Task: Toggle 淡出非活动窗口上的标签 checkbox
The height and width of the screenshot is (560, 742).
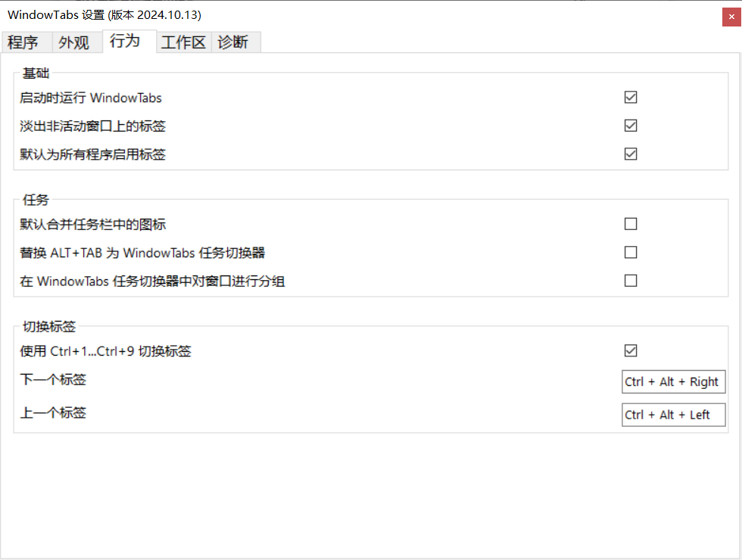Action: 631,126
